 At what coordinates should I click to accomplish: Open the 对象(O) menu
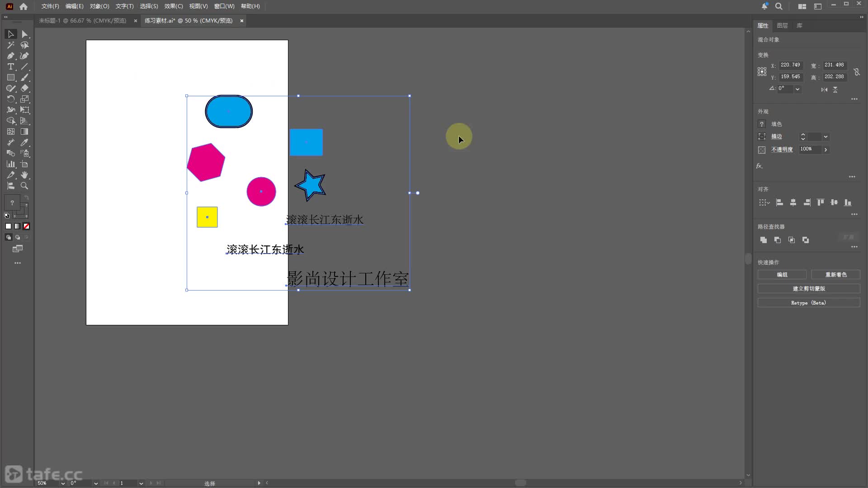pos(99,6)
